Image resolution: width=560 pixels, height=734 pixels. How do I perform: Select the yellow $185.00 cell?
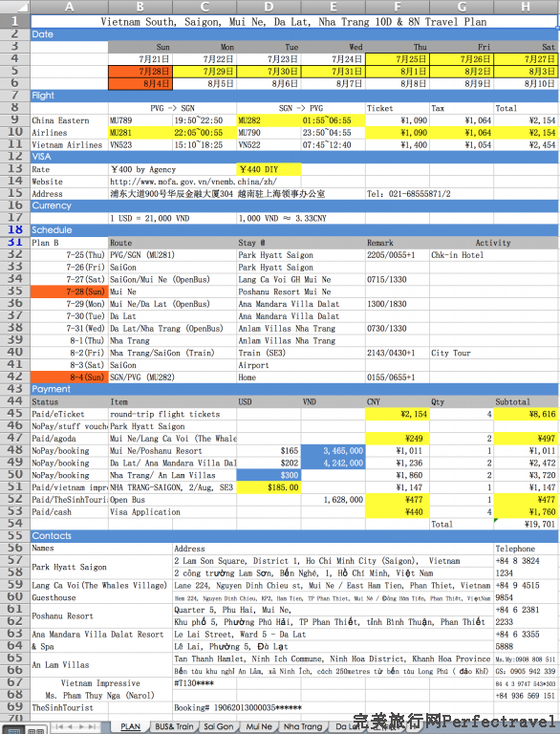click(x=269, y=487)
